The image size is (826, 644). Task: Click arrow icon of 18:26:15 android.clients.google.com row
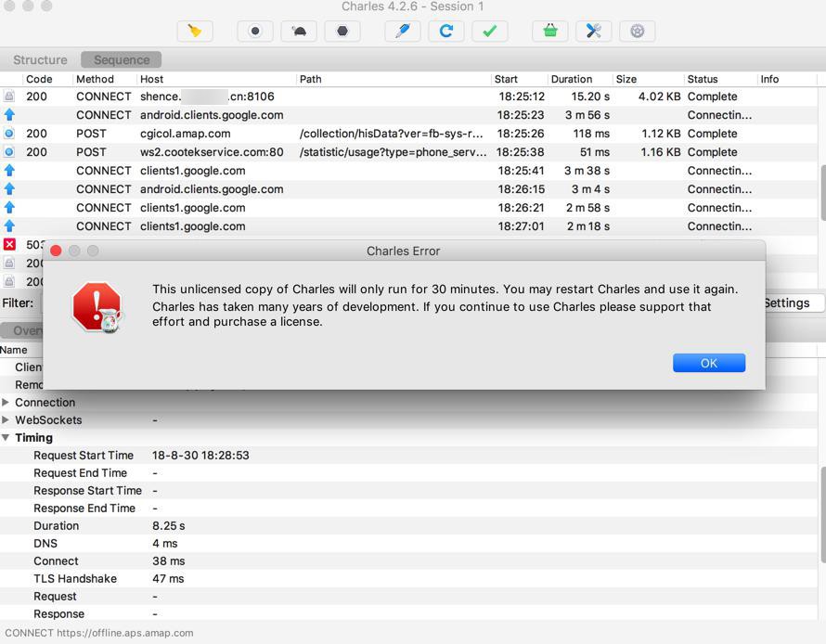pyautogui.click(x=9, y=189)
